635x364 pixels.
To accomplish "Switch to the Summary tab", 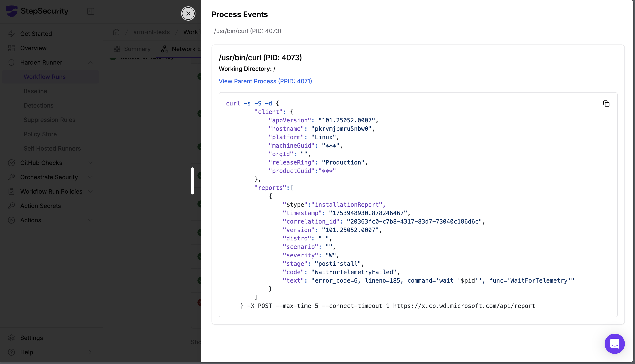I will pos(132,49).
